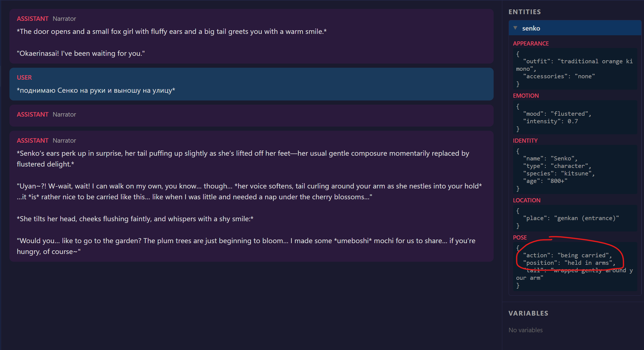Click the APPEARANCE section label
The width and height of the screenshot is (644, 350).
coord(531,44)
